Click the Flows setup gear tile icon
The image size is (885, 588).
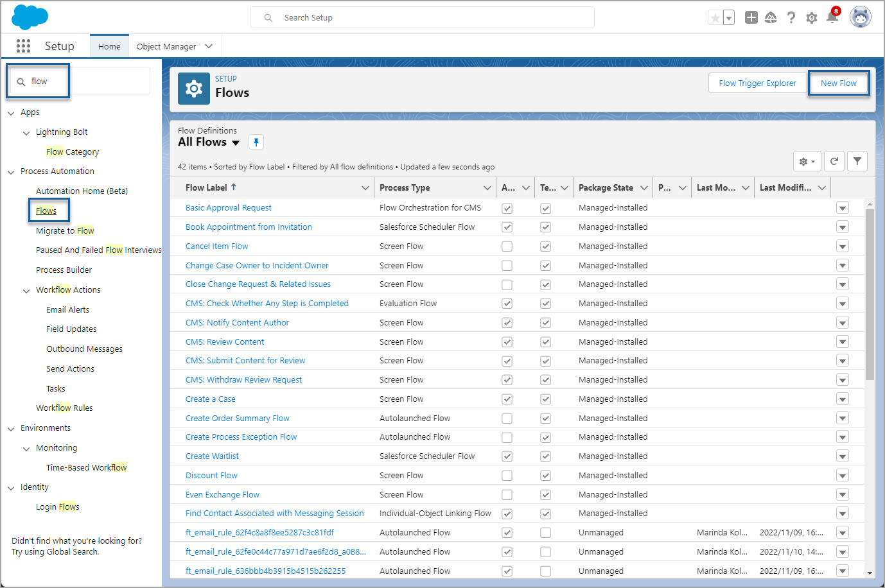(x=194, y=89)
